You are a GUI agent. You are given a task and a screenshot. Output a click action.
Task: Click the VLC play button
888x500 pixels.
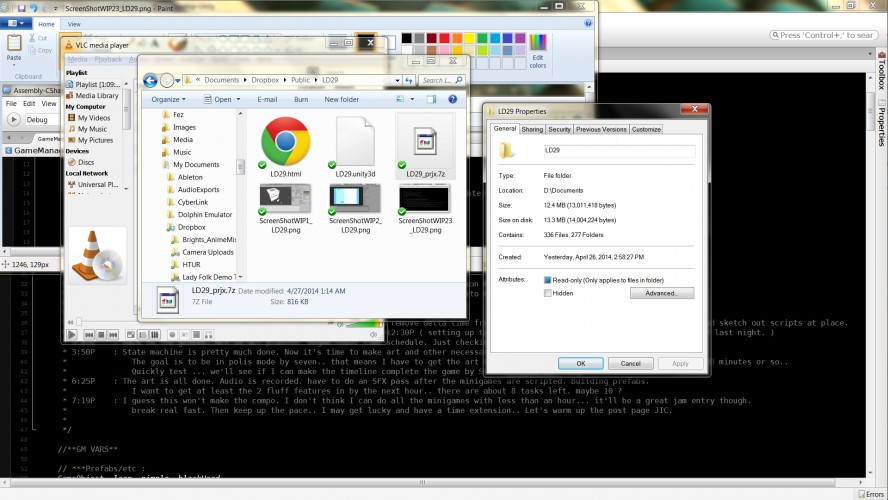(71, 335)
